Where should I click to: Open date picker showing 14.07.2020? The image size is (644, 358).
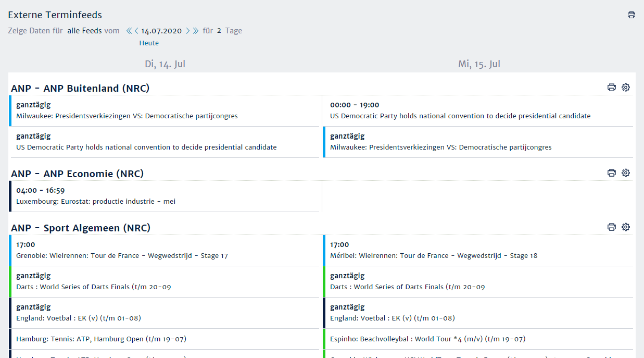tap(161, 31)
